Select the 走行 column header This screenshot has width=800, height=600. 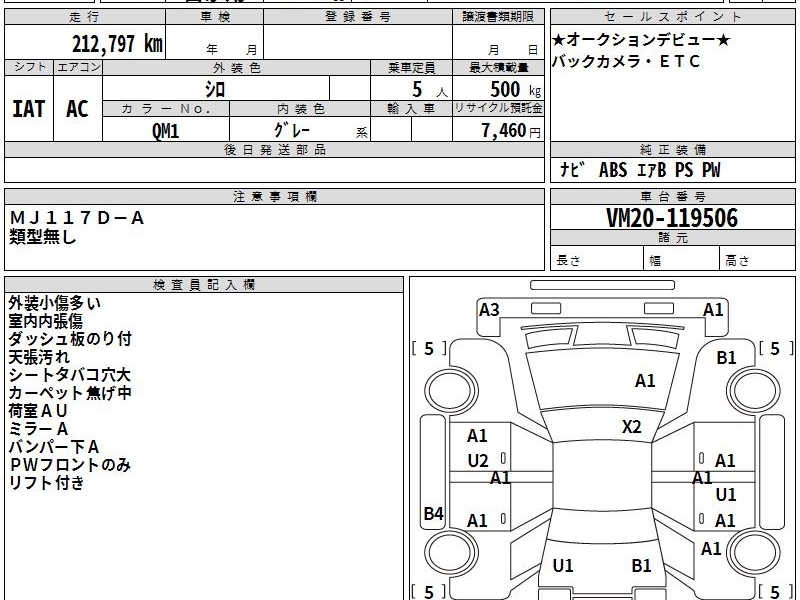tap(85, 17)
